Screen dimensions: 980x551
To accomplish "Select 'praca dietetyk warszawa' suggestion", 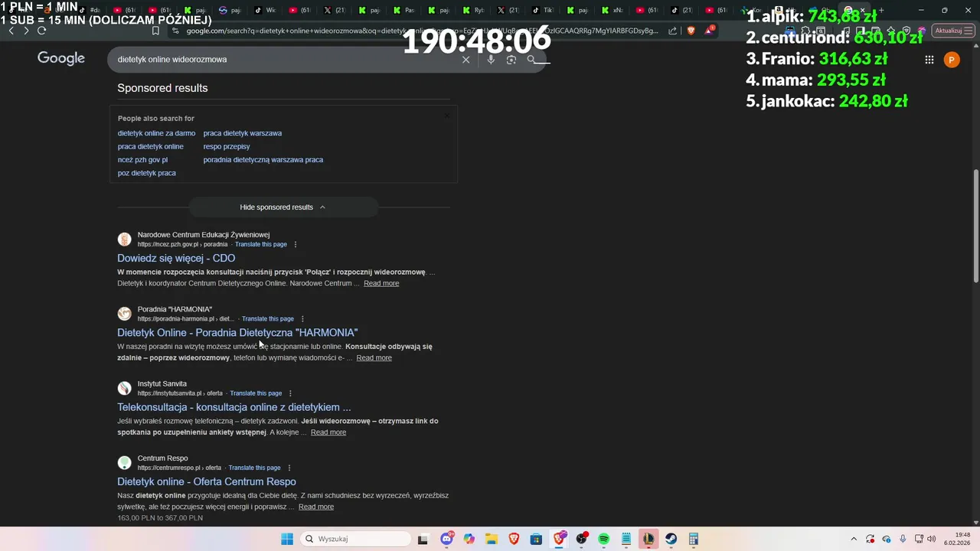I will pyautogui.click(x=243, y=133).
